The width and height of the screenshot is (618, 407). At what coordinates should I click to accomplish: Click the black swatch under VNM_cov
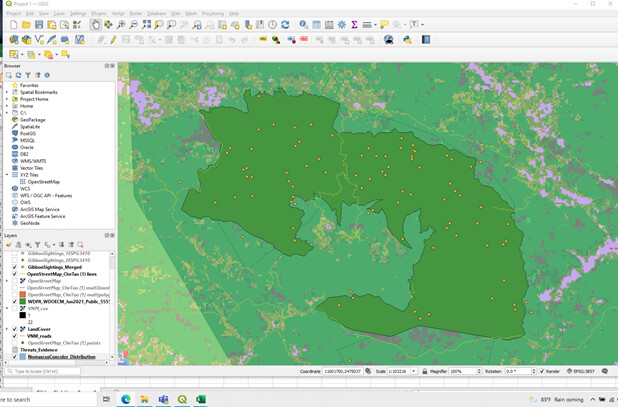click(x=22, y=315)
